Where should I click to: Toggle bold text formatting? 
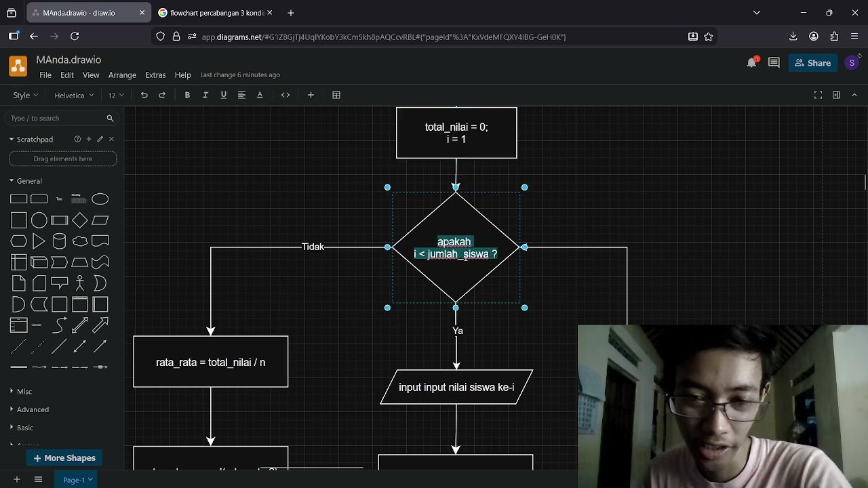tap(187, 95)
